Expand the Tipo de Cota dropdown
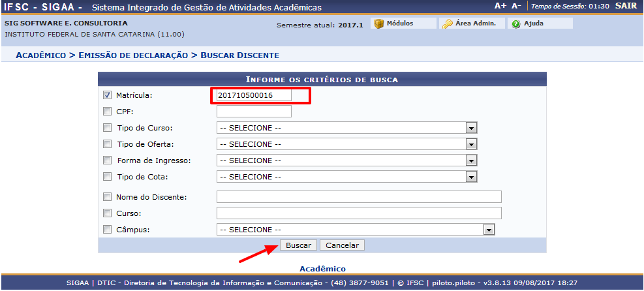 click(x=347, y=177)
